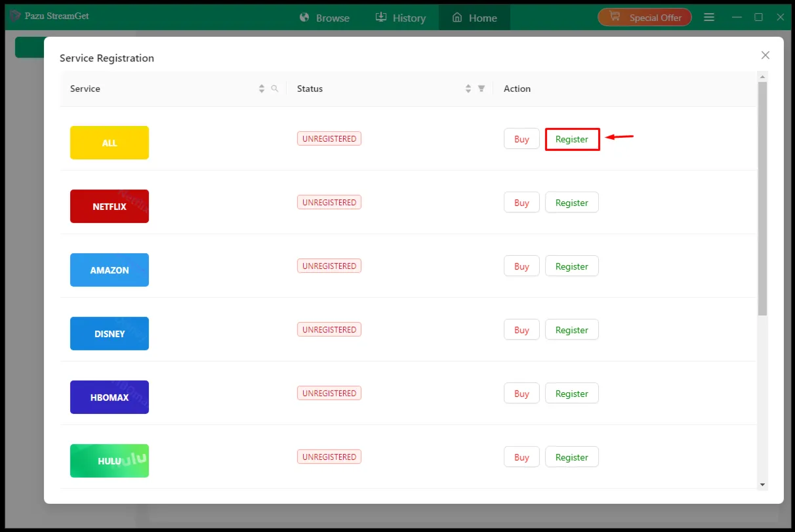
Task: Click the scrollbar up arrow
Action: [762, 76]
